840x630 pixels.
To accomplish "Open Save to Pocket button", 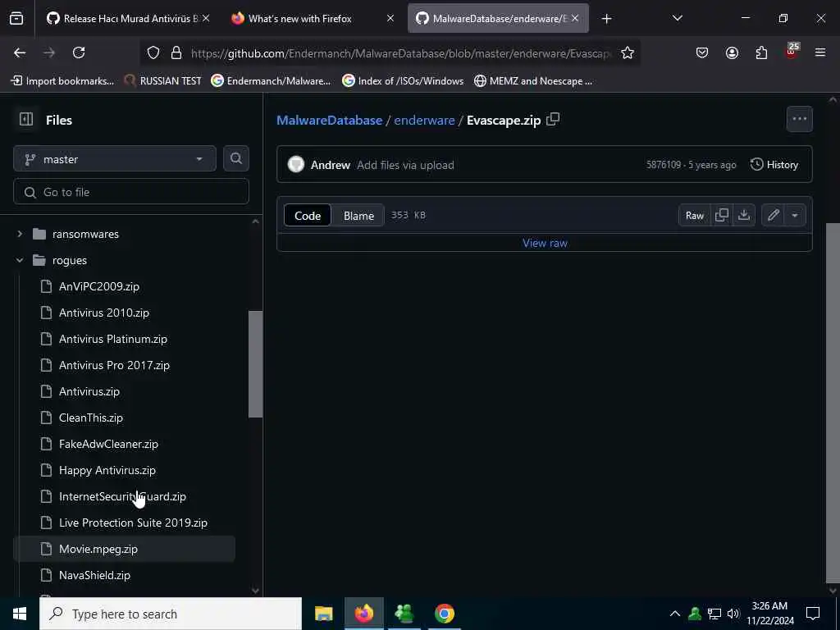I will coord(702,52).
